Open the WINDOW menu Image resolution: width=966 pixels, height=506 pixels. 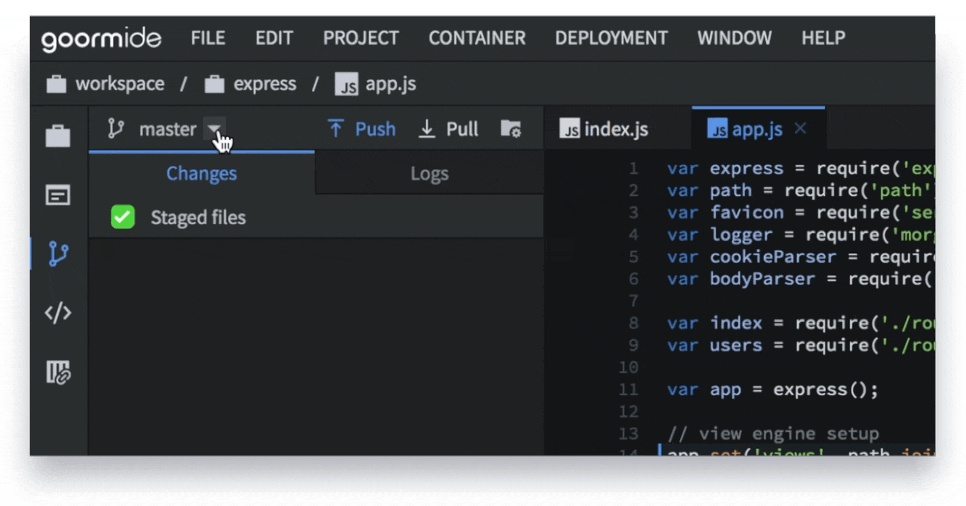tap(734, 38)
